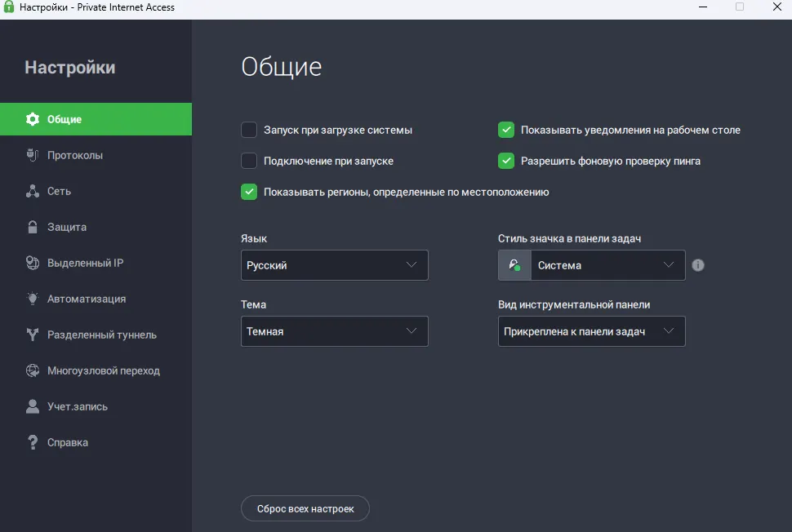Open the Стиль значка в панели задач dropdown
Screen dimensions: 792x532
click(608, 265)
